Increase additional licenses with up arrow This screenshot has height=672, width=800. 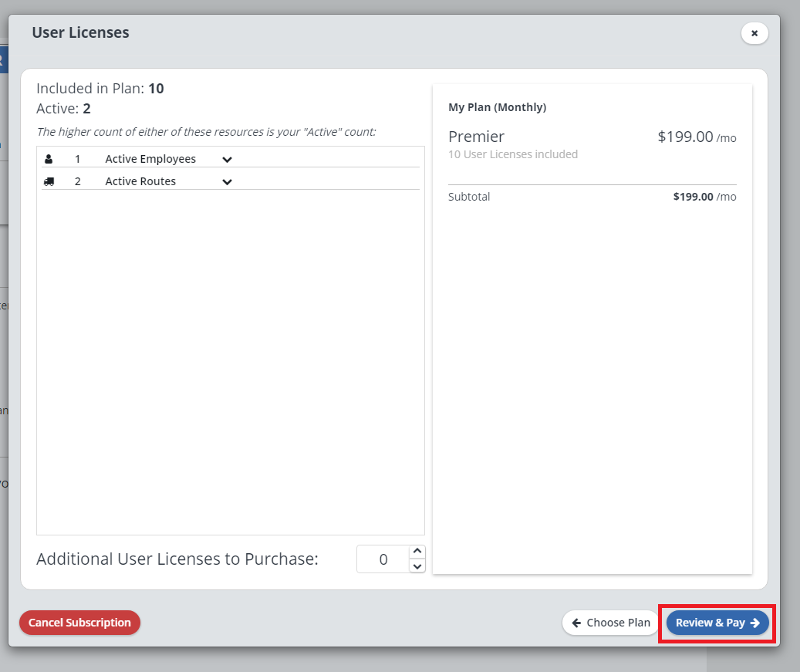(x=417, y=551)
